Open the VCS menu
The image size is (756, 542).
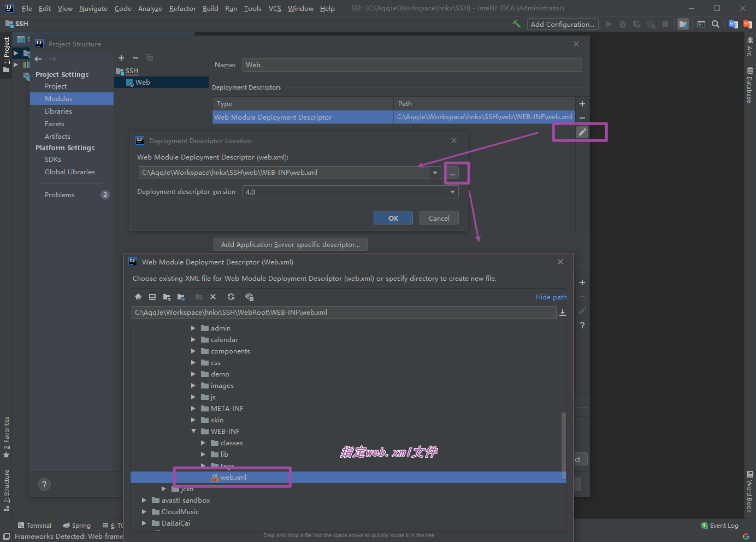(x=275, y=9)
